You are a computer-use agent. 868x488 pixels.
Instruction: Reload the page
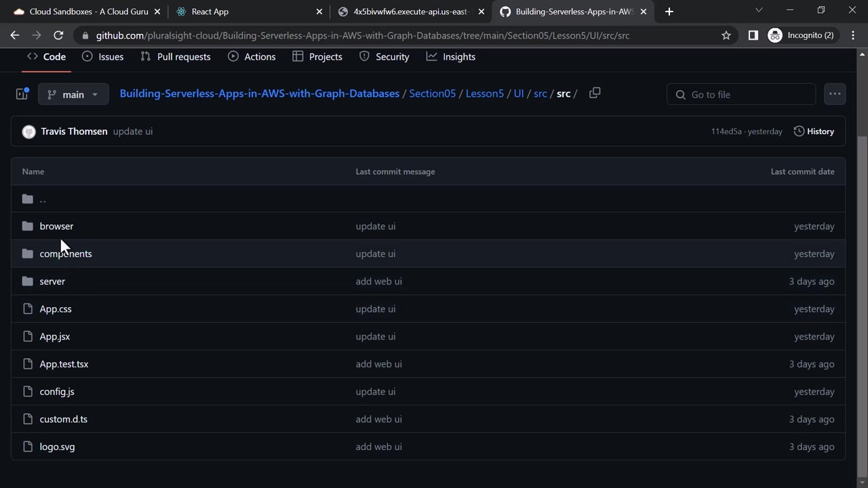pos(58,35)
